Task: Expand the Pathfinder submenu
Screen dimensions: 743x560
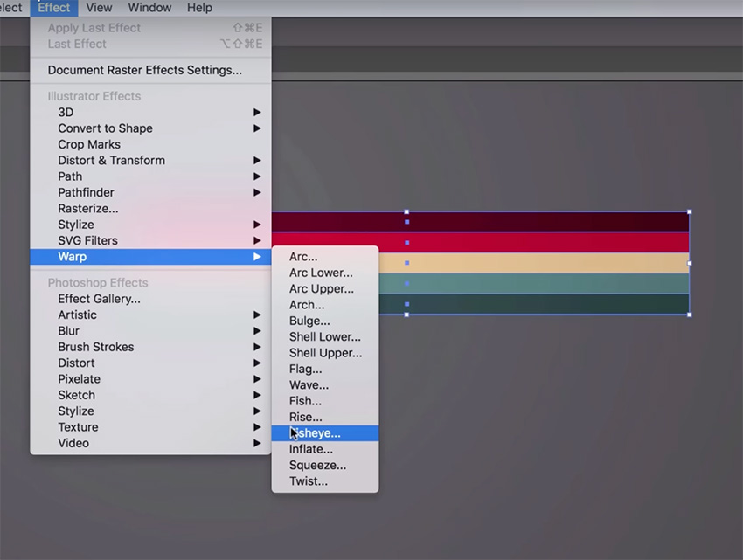Action: (x=86, y=192)
